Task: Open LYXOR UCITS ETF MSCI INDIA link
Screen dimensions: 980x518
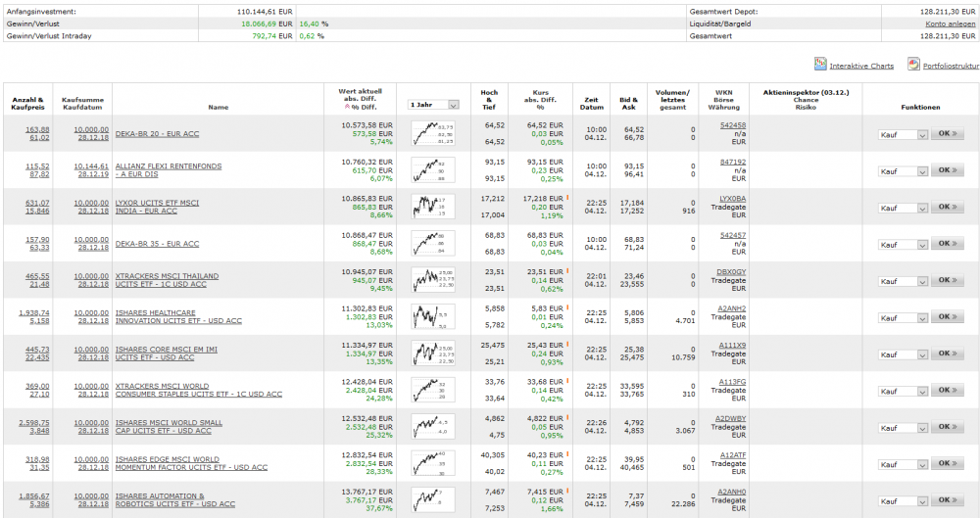Action: 157,207
